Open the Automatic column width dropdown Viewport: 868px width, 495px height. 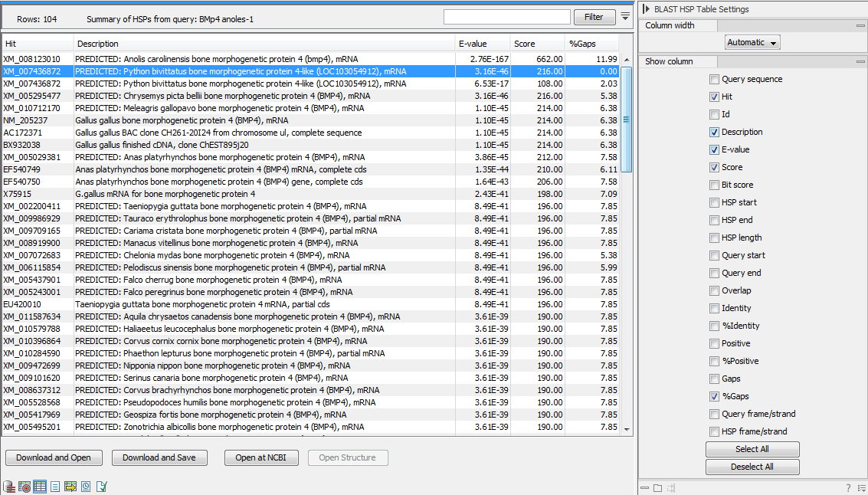[752, 42]
